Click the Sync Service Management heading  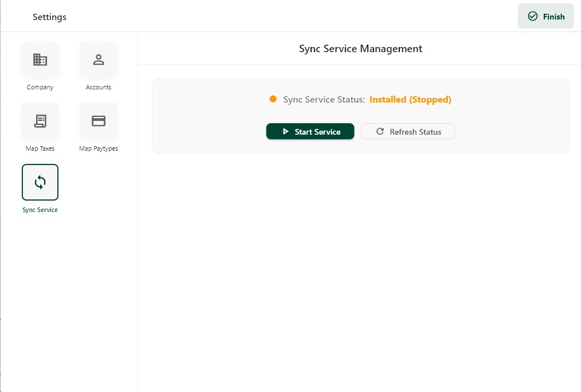tap(360, 49)
